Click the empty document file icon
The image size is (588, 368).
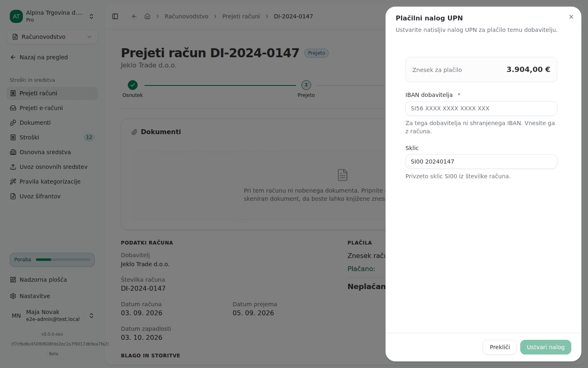(x=343, y=175)
